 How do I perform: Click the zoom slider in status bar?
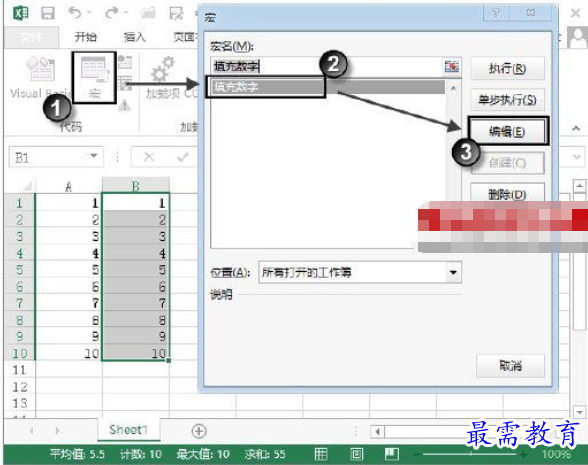point(471,454)
